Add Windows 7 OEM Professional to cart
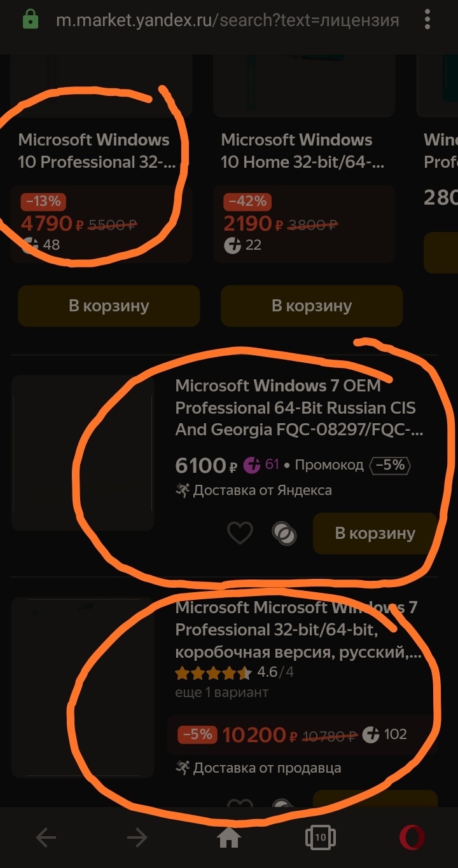The height and width of the screenshot is (868, 458). 375,533
